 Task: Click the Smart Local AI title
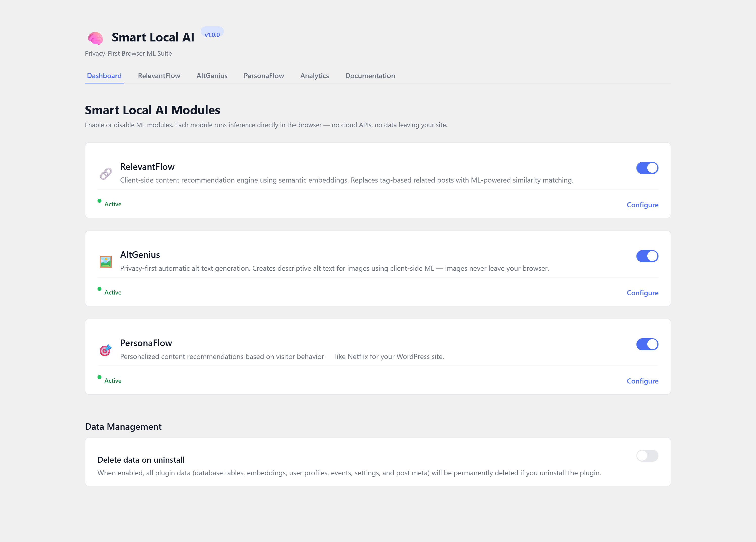click(153, 37)
